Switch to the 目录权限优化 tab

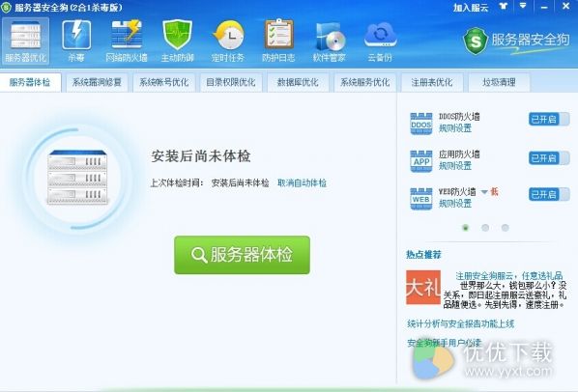coord(231,82)
